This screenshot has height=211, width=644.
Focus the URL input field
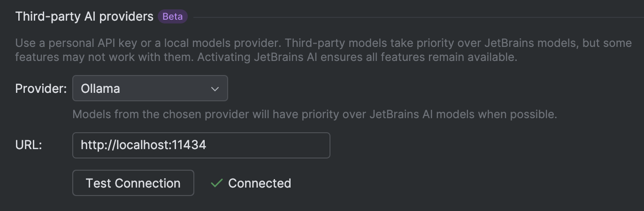tap(201, 145)
